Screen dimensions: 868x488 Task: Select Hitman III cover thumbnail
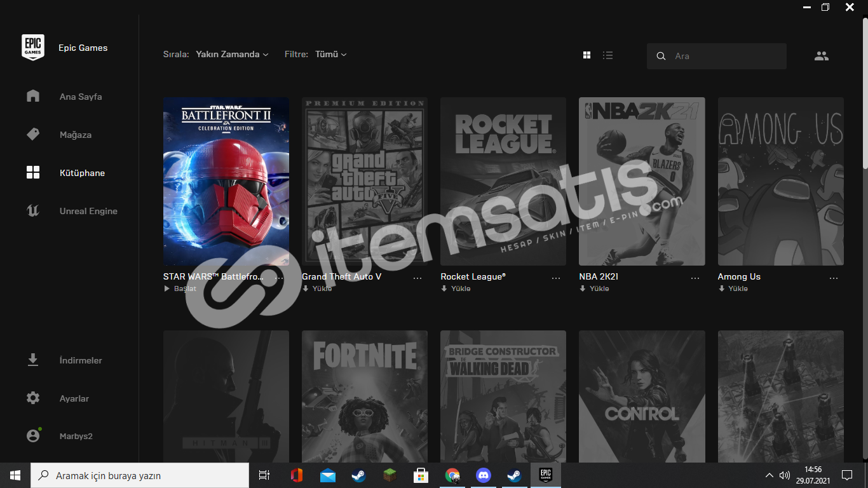(226, 396)
